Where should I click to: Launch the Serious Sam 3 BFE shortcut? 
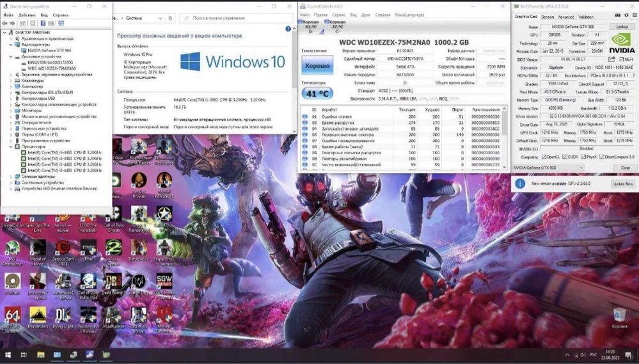coord(63,253)
